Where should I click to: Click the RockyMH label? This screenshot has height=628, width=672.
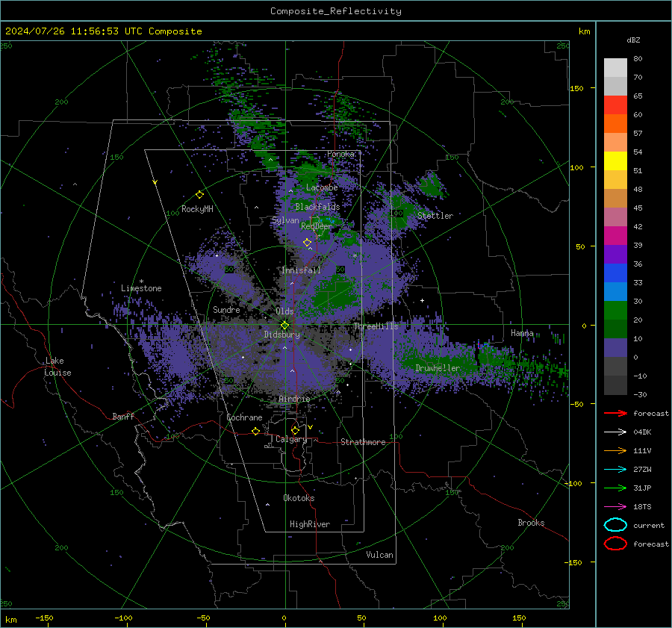pyautogui.click(x=197, y=209)
